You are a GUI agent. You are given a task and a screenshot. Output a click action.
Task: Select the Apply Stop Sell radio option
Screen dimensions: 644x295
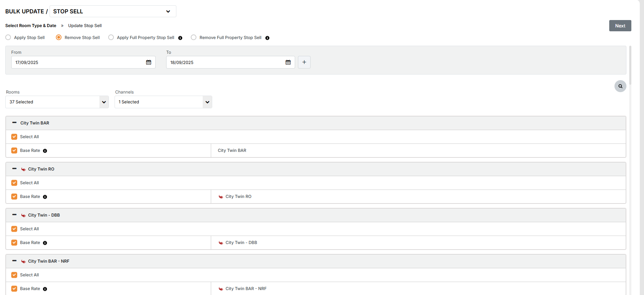coord(8,37)
